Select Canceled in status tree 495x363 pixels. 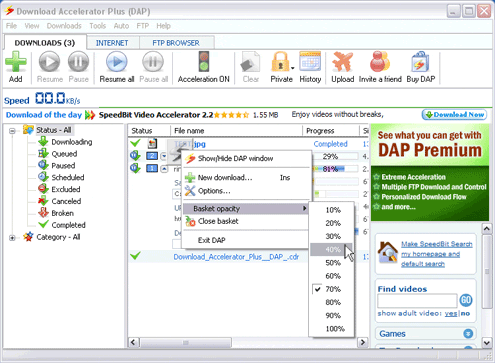[x=66, y=201]
